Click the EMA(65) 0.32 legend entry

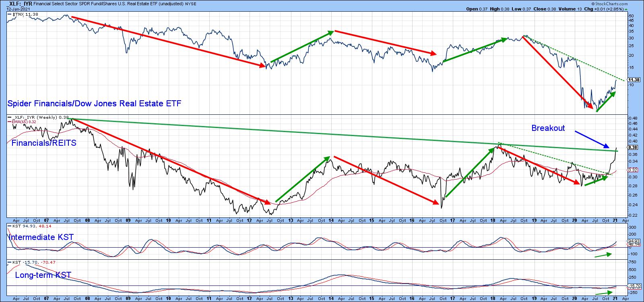click(x=22, y=121)
